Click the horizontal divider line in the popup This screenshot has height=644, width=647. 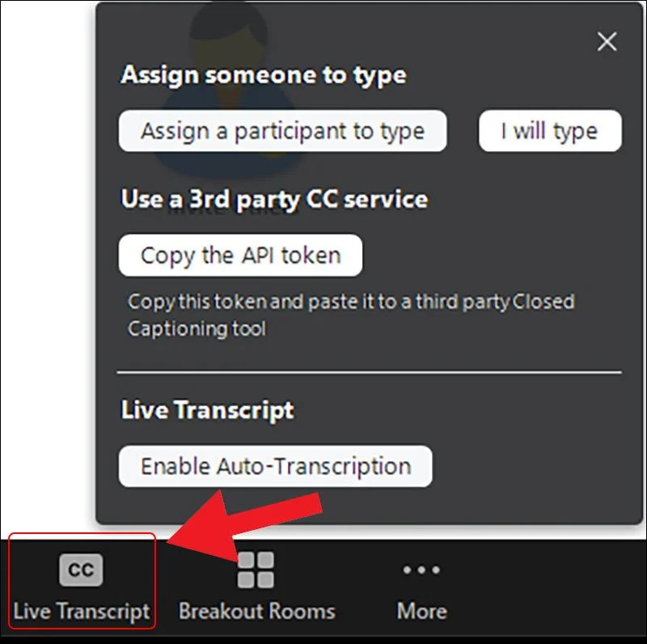point(370,373)
